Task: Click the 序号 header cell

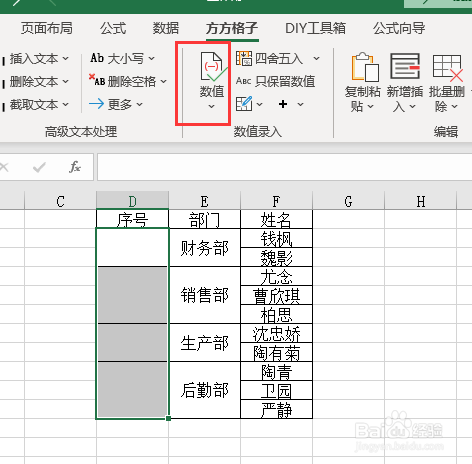Action: [x=132, y=219]
